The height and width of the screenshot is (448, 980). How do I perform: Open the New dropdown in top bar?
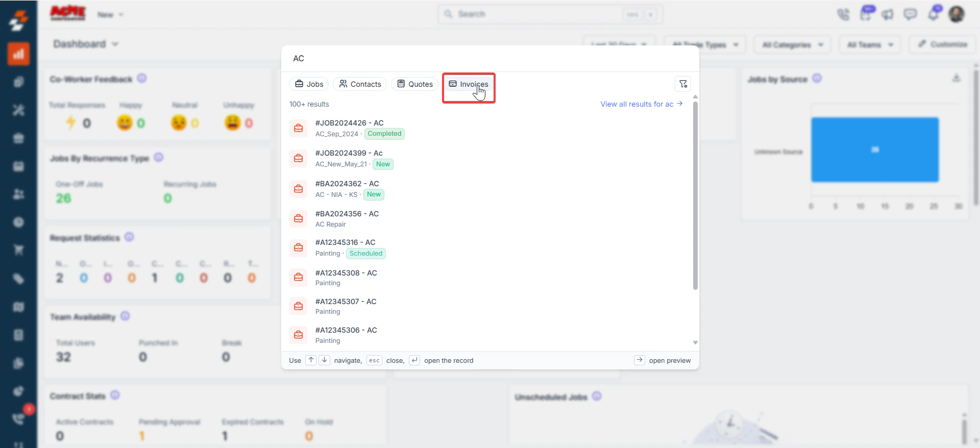110,15
